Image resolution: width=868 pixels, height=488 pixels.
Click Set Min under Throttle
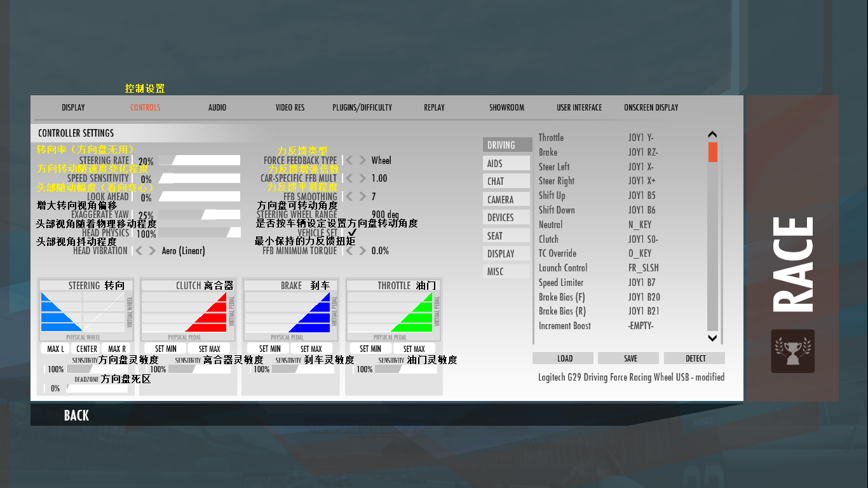click(x=370, y=349)
